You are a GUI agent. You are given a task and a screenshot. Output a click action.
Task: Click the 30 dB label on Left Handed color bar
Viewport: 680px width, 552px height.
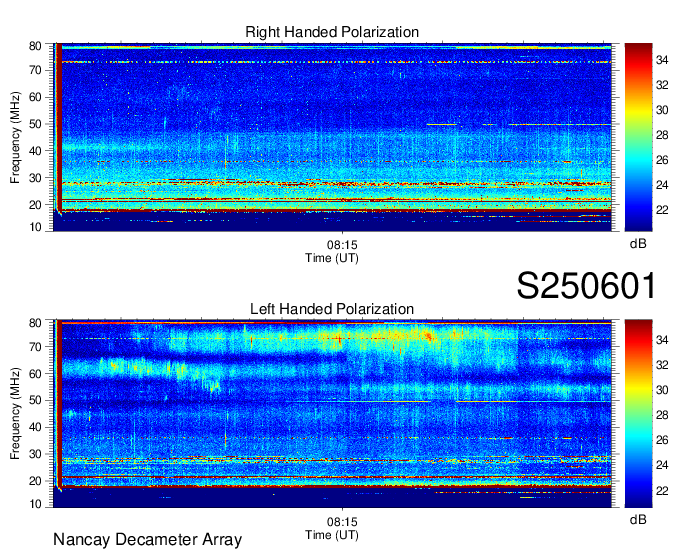[x=662, y=390]
